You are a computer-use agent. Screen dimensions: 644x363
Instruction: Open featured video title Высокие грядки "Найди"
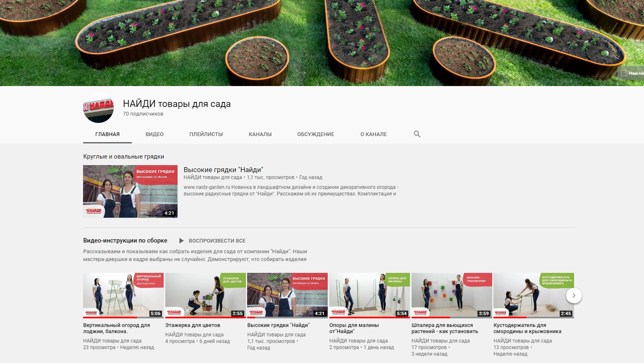223,170
